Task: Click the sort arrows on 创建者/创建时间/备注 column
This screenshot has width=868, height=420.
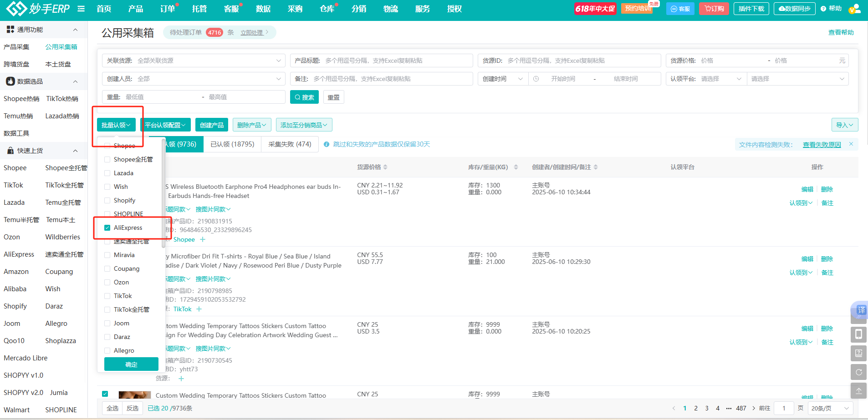Action: coord(596,167)
